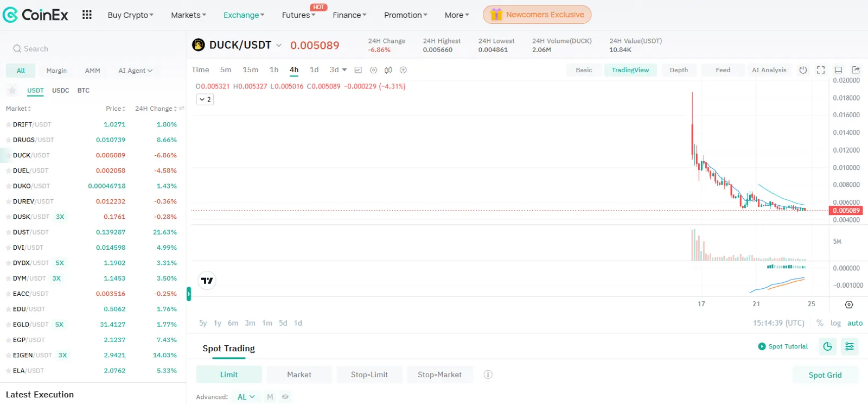Switch to AMM market filter
The width and height of the screenshot is (868, 405).
(92, 71)
